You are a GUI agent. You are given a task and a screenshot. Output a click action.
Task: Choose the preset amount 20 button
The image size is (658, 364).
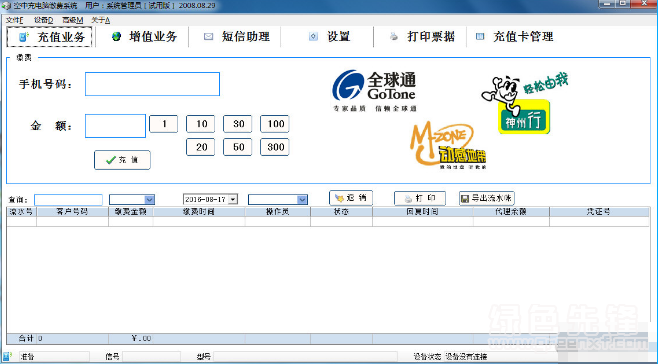(x=201, y=147)
